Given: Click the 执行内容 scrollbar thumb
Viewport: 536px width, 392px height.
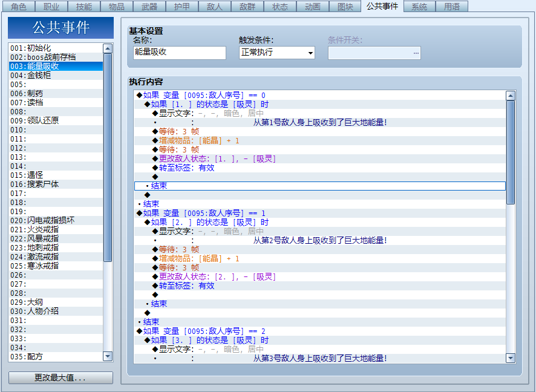Looking at the screenshot, I should tap(511, 152).
